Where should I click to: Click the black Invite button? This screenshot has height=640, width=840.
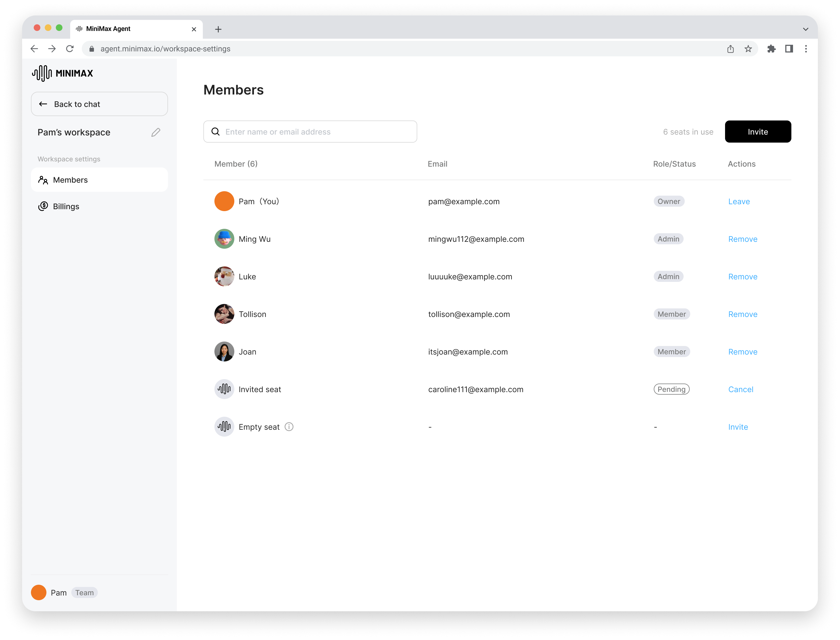757,132
